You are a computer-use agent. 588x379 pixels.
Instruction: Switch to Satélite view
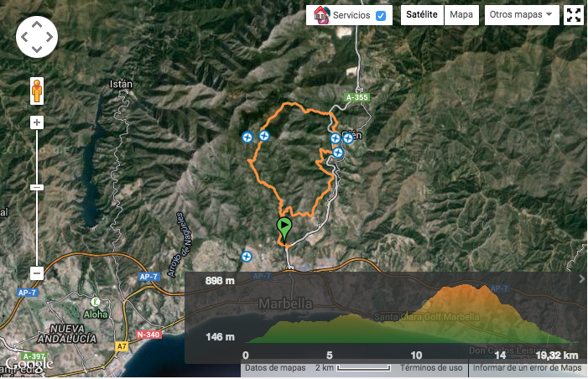pyautogui.click(x=422, y=15)
